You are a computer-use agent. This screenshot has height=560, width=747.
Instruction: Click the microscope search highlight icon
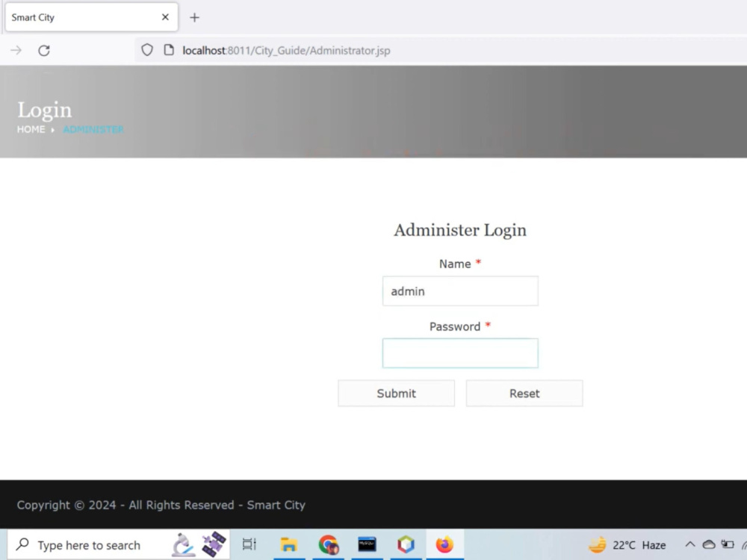pos(184,545)
